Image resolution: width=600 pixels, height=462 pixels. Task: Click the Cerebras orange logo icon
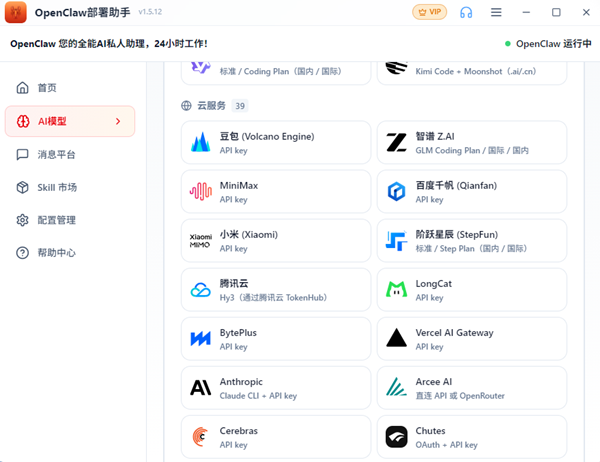point(201,437)
